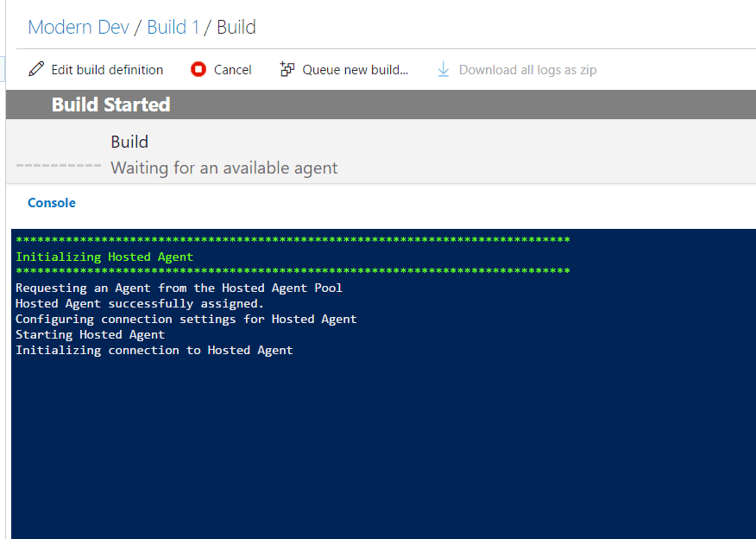
Task: Select the Build step row
Action: click(x=381, y=151)
